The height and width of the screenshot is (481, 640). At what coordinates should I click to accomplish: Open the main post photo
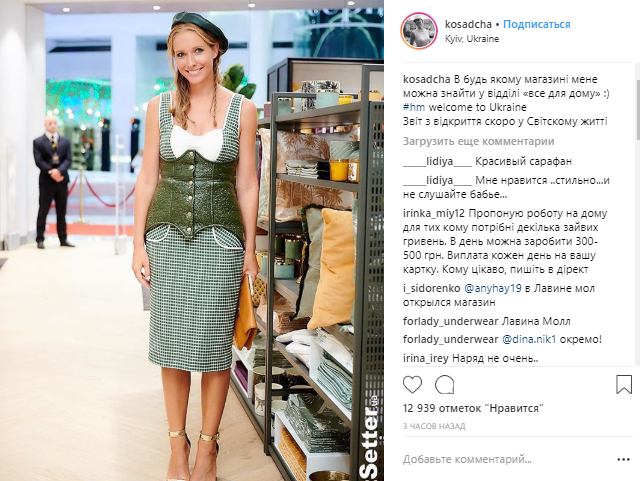click(192, 240)
